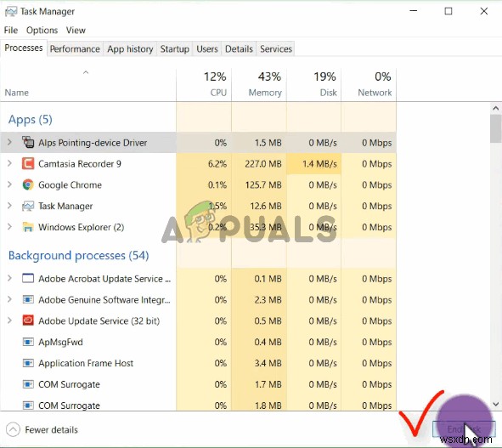Select the Processes tab
The height and width of the screenshot is (448, 502).
tap(24, 48)
